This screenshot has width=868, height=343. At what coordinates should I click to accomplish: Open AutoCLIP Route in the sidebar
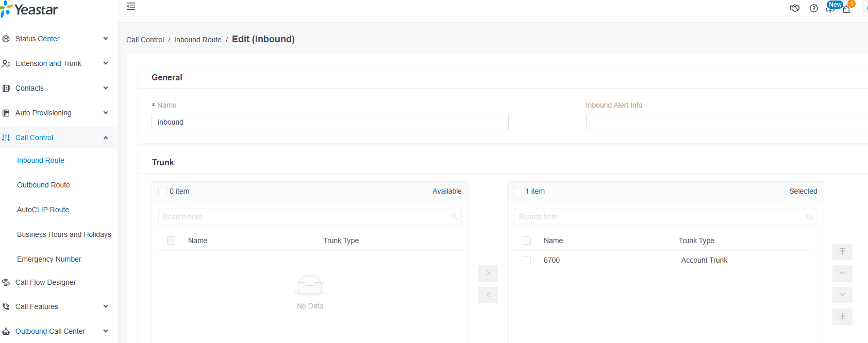click(x=43, y=210)
